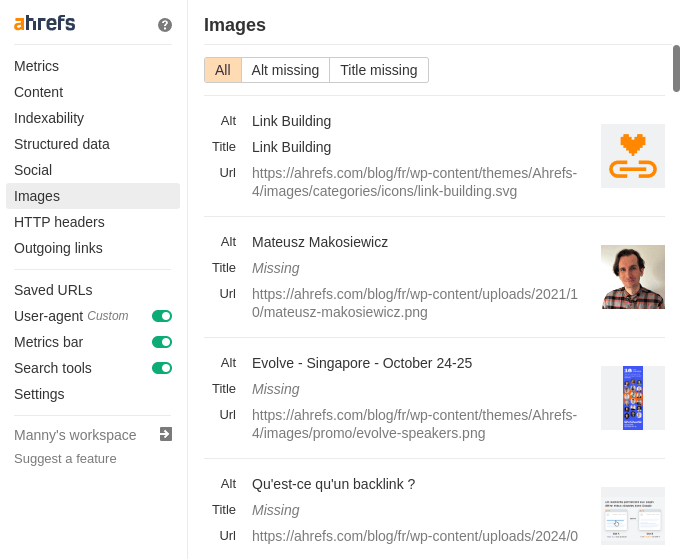Toggle the User-agent Custom switch
This screenshot has width=683, height=559.
pos(162,316)
